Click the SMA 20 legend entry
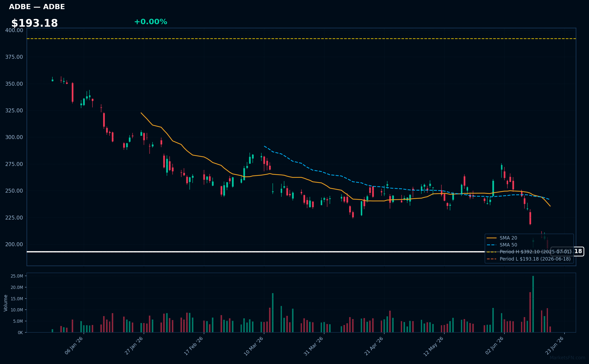The image size is (589, 364). pyautogui.click(x=502, y=238)
